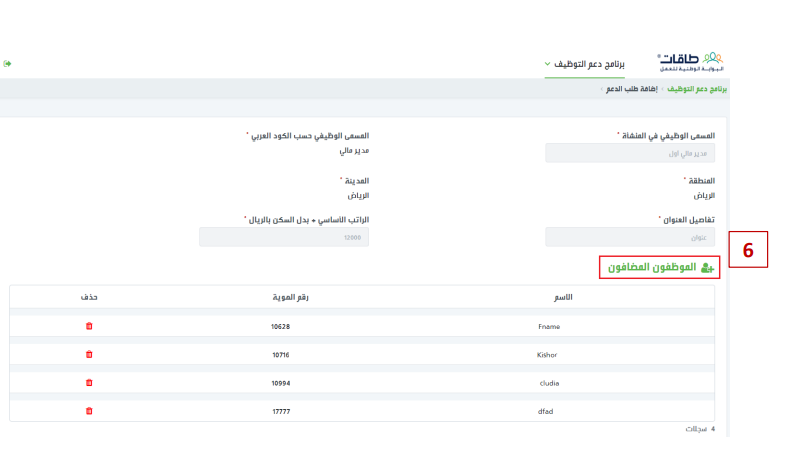Click the الاسم column header
Viewport: 803px width, 460px height.
tap(562, 297)
